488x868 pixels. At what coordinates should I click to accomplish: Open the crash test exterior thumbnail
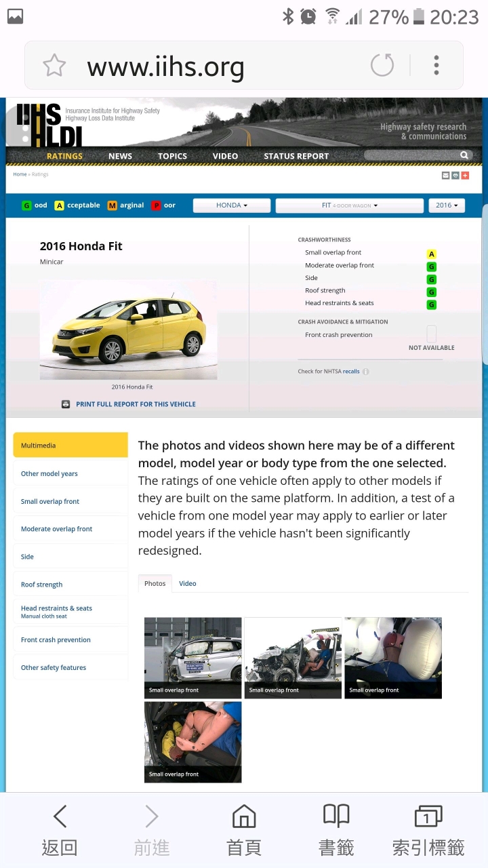[x=192, y=658]
